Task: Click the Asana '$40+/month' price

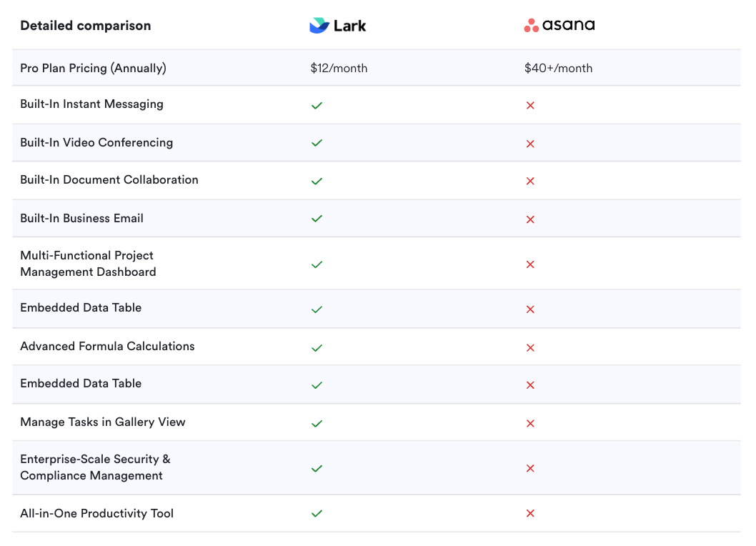Action: (x=558, y=68)
